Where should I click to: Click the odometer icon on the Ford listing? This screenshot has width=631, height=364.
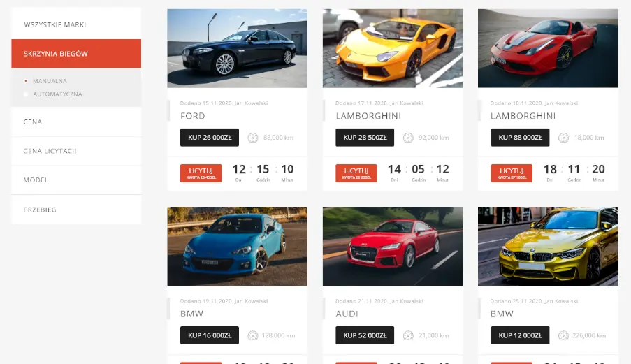tap(253, 138)
